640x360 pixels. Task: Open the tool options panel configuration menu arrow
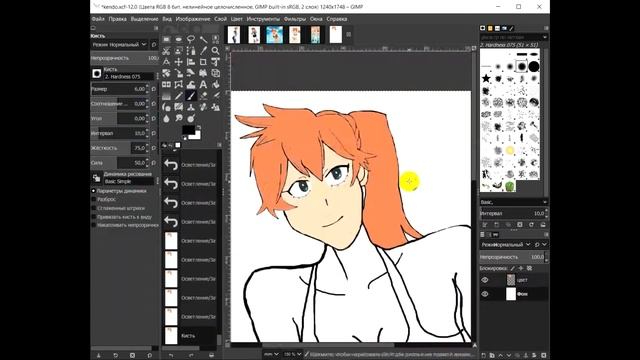pyautogui.click(x=156, y=28)
